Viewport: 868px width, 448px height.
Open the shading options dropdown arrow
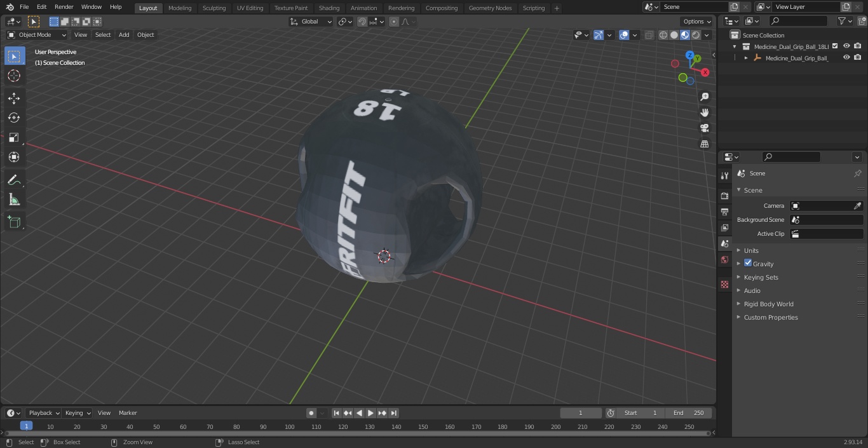click(x=707, y=35)
